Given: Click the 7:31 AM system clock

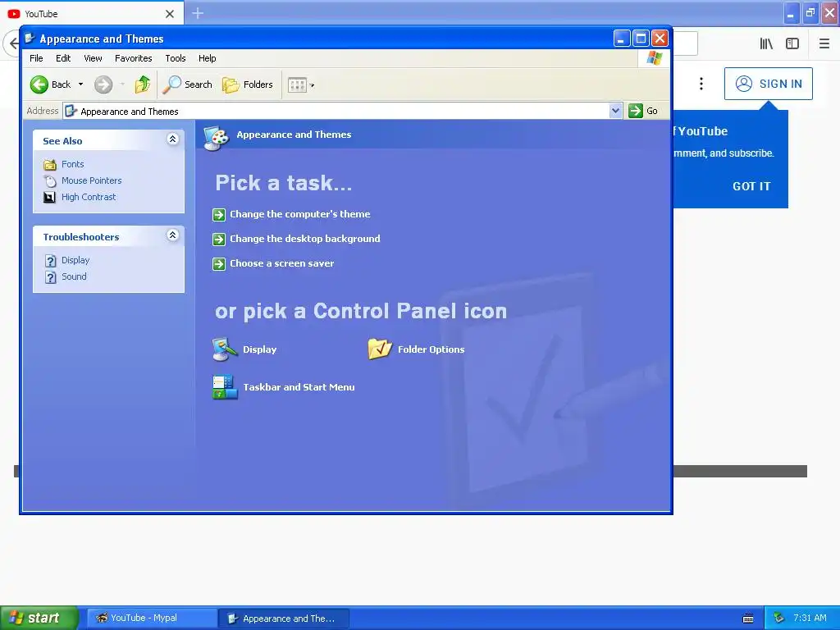Looking at the screenshot, I should [x=810, y=619].
